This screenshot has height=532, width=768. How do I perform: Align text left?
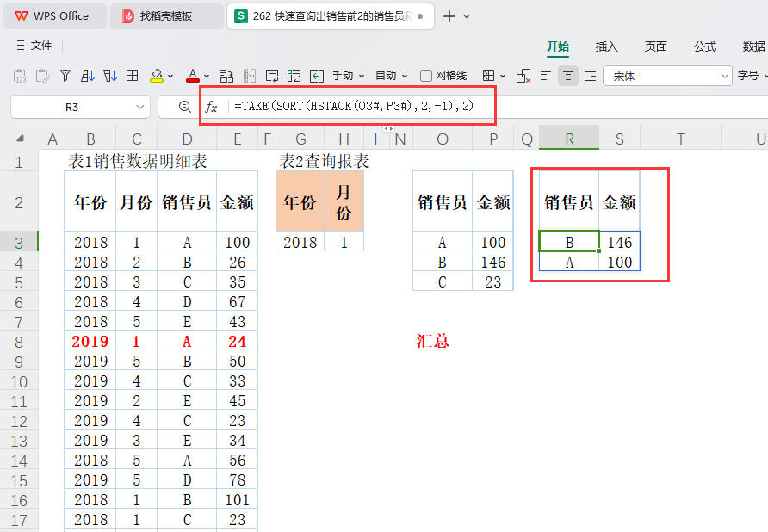(x=546, y=76)
